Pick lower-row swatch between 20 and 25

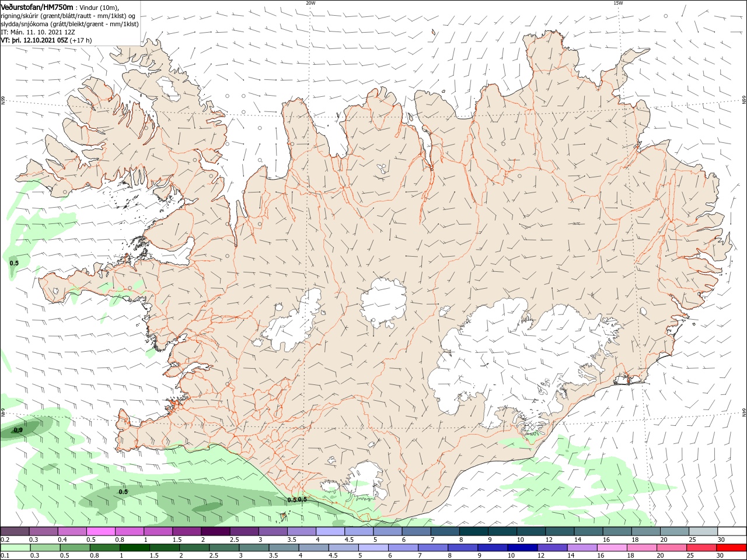671,548
